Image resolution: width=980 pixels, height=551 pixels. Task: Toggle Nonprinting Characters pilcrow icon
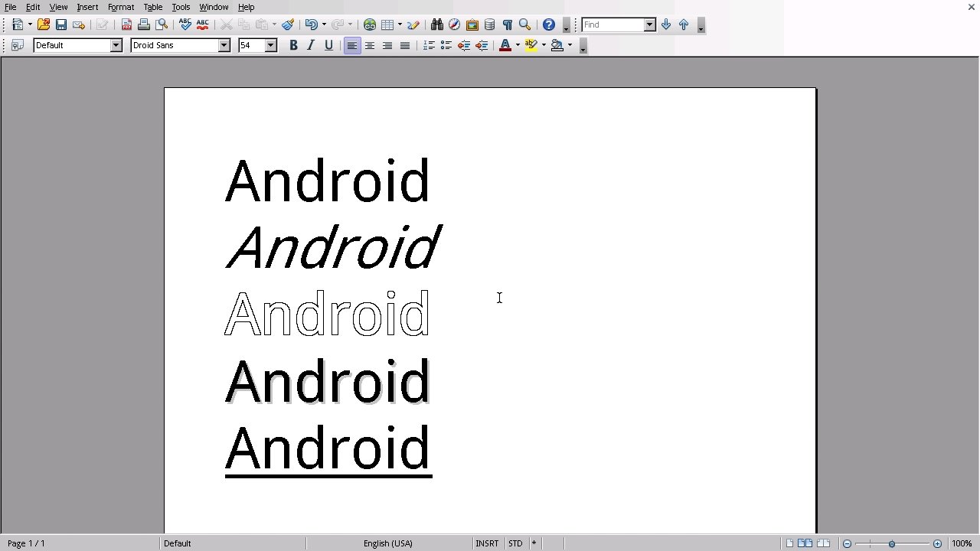pos(507,24)
